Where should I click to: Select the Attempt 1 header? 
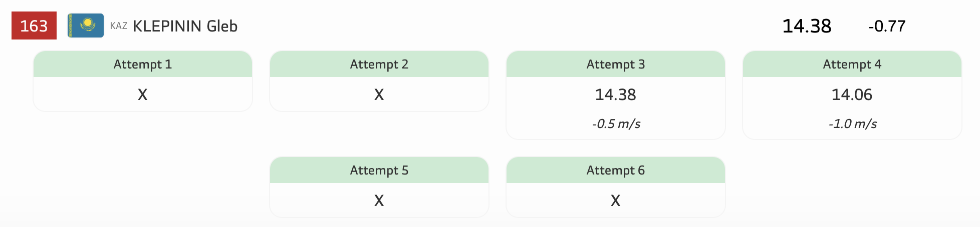pyautogui.click(x=143, y=64)
